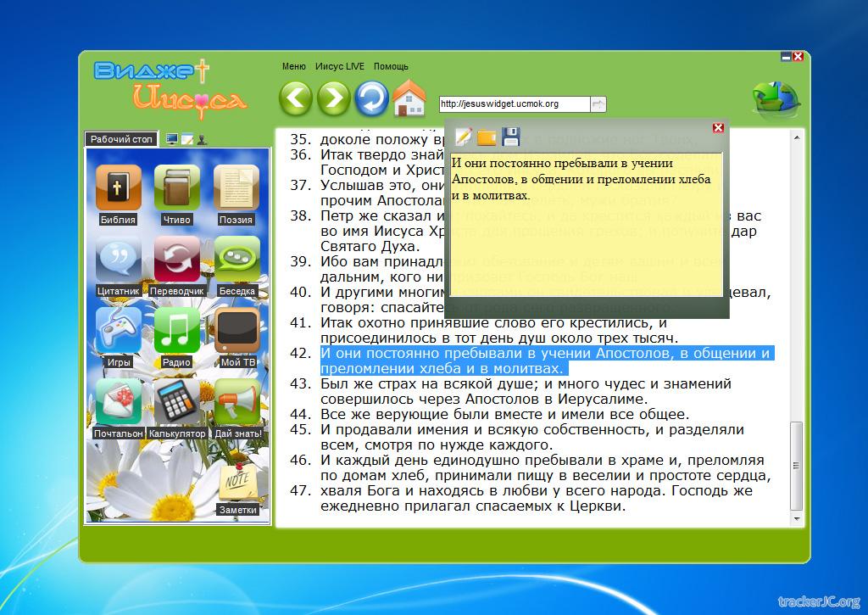Open the Радио music icon
This screenshot has width=868, height=615.
click(x=176, y=331)
